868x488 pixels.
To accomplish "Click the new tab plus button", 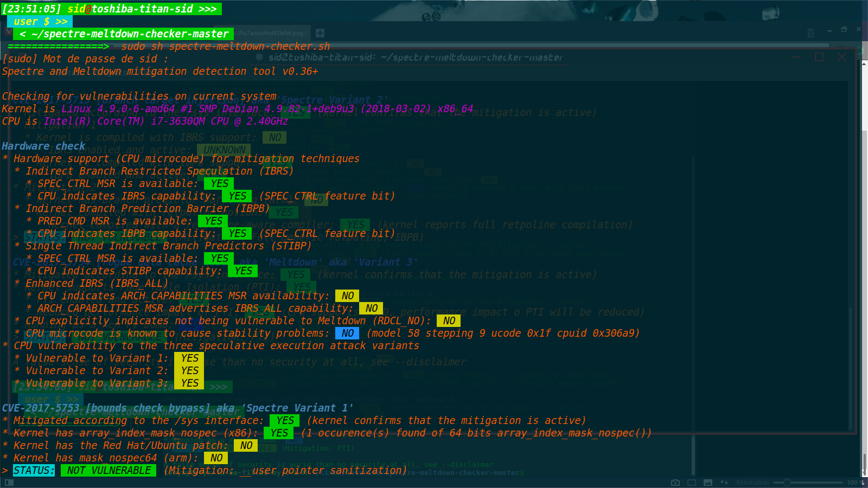I will pyautogui.click(x=320, y=33).
